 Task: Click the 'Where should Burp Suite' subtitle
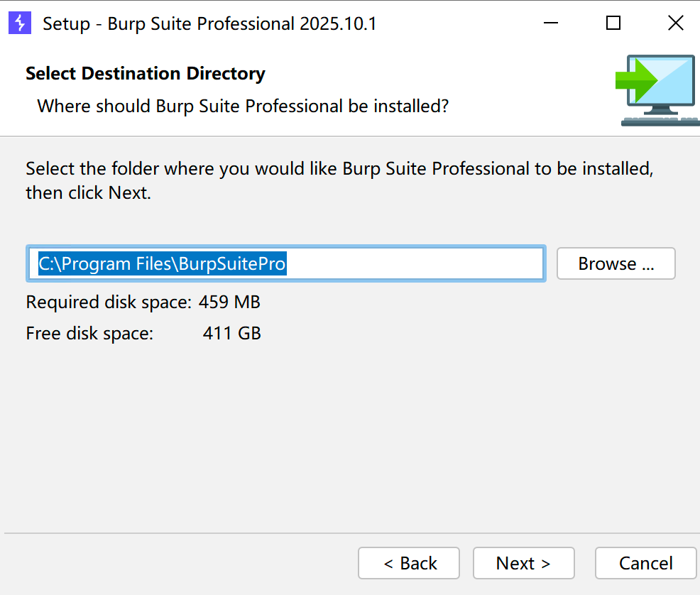(243, 107)
